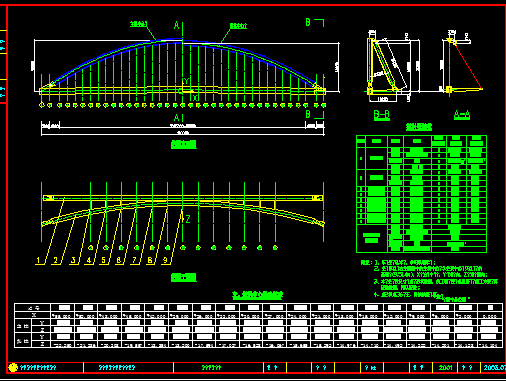Click the upper B section cut marker
The image size is (506, 381).
pyautogui.click(x=308, y=22)
